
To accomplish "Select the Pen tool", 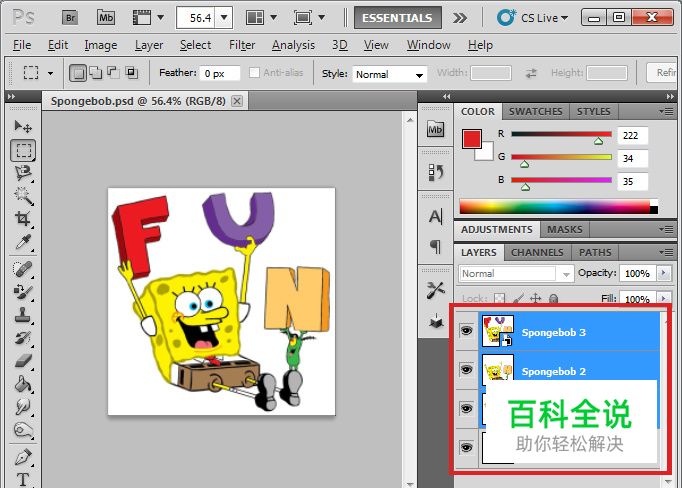I will 23,457.
